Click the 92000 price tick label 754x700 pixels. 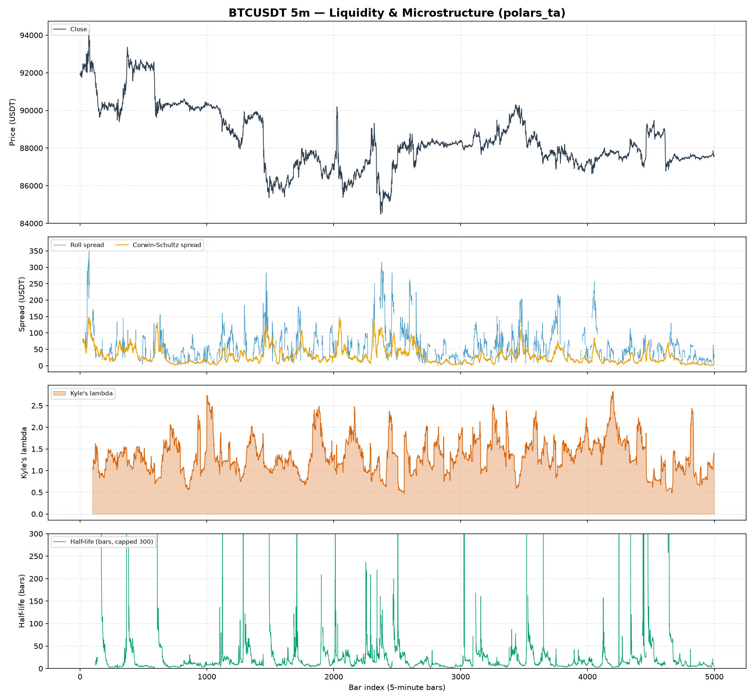[32, 73]
